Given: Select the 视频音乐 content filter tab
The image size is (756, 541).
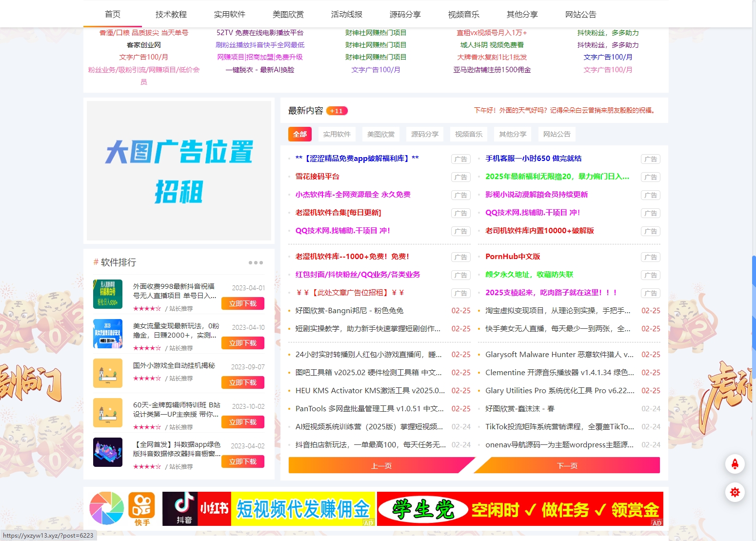Looking at the screenshot, I should 468,134.
